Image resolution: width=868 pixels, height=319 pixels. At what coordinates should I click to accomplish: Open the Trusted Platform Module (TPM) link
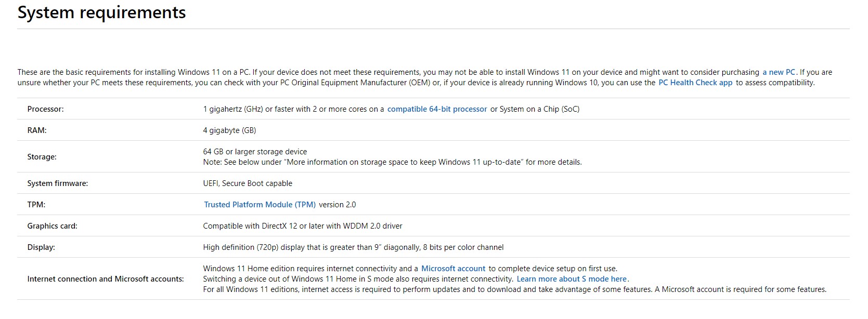click(260, 205)
